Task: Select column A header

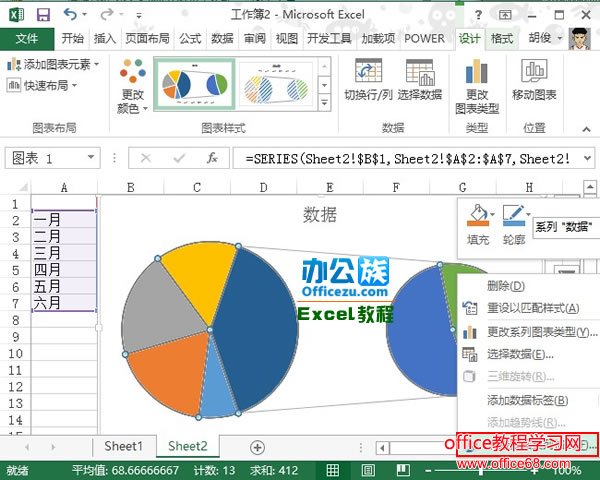Action: 64,188
